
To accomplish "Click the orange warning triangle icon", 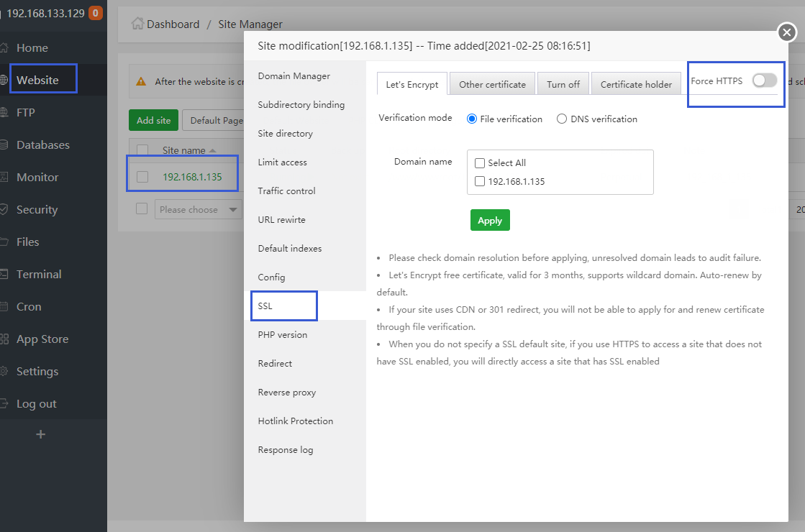I will (x=142, y=82).
